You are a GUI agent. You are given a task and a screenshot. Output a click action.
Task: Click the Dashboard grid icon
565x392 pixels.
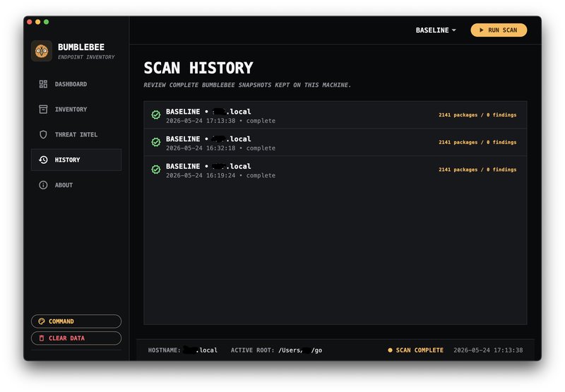(43, 84)
